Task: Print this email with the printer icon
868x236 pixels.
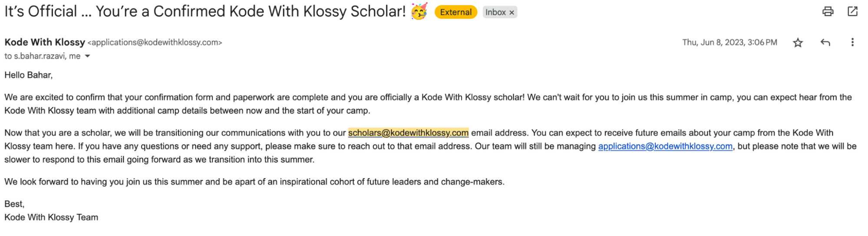Action: click(x=828, y=12)
